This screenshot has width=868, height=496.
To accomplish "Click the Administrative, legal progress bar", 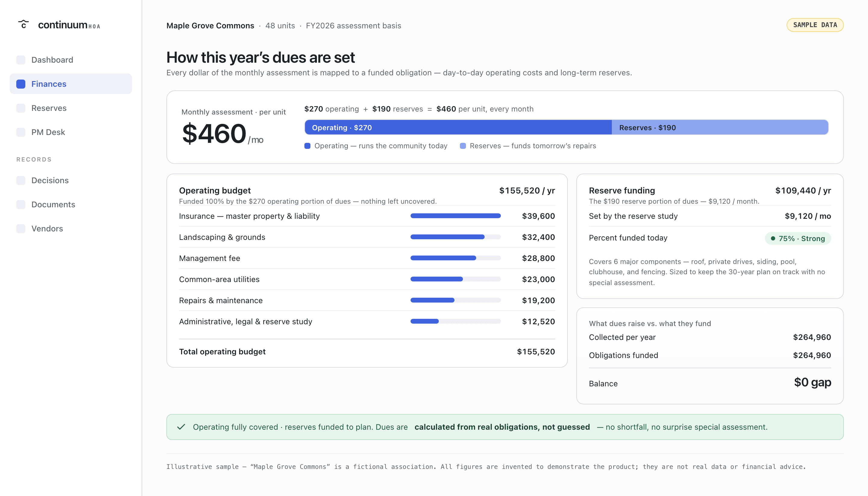I will click(455, 322).
